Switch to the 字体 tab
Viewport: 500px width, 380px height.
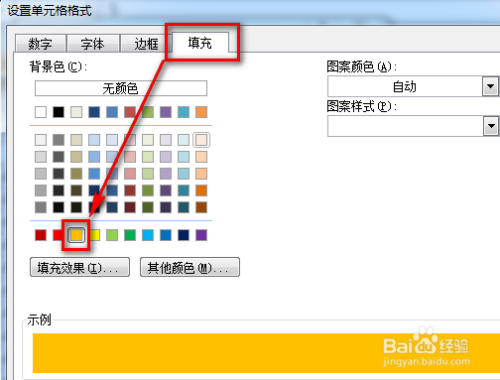(x=93, y=43)
